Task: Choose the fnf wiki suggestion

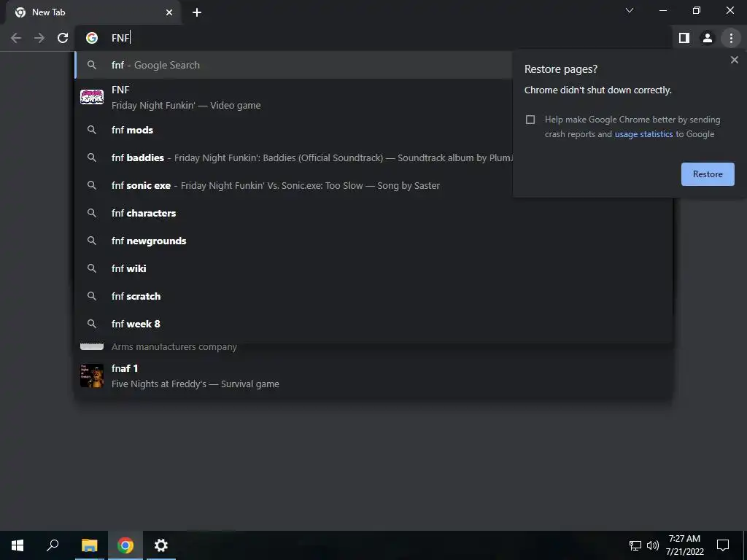Action: coord(373,268)
